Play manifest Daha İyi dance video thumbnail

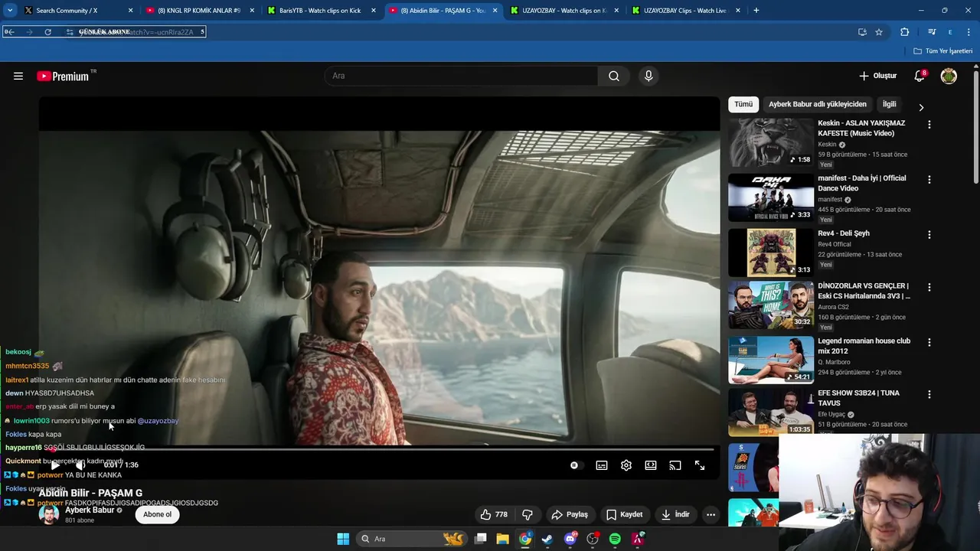(771, 197)
